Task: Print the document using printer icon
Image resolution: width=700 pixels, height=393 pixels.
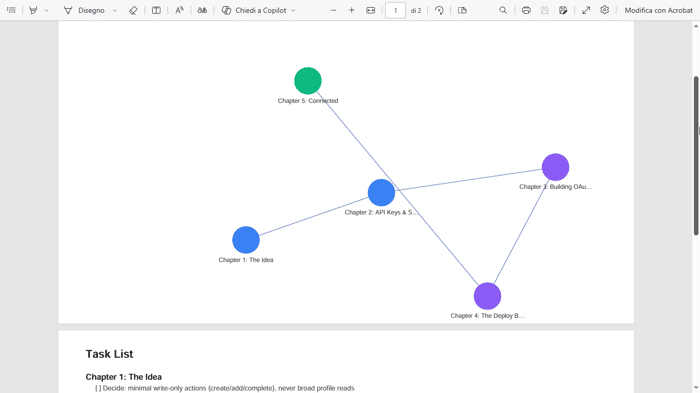Action: point(526,10)
